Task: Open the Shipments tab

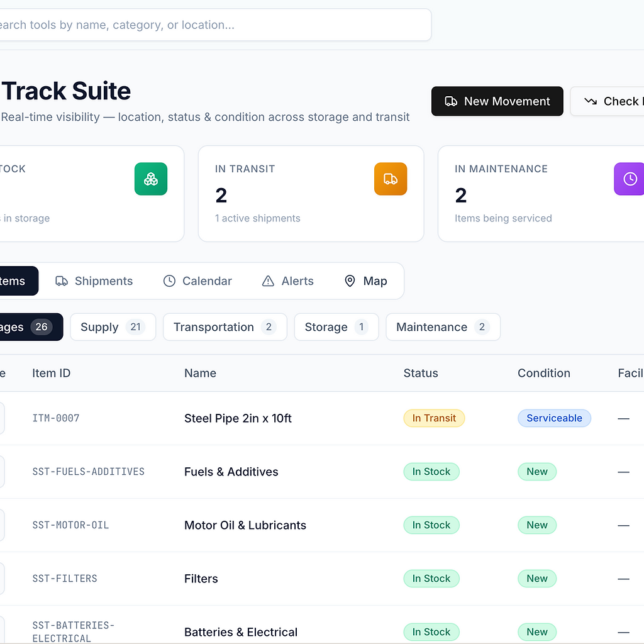Action: coord(94,281)
